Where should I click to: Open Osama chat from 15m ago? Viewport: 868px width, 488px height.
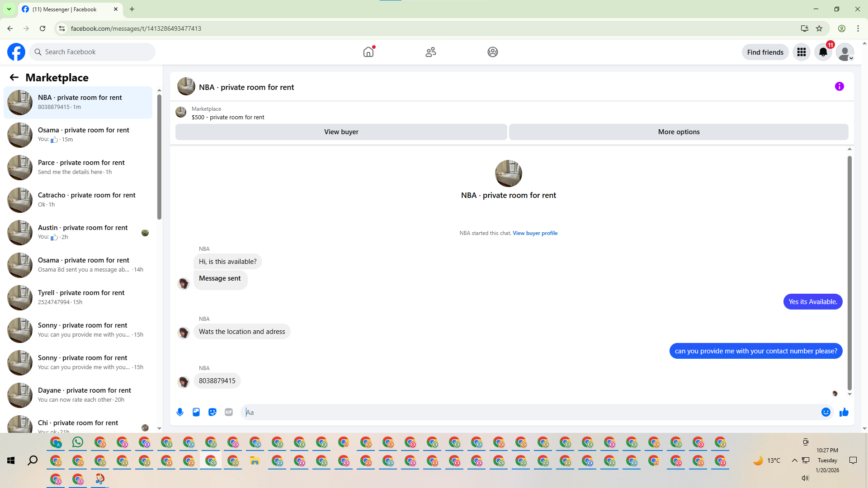[78, 135]
